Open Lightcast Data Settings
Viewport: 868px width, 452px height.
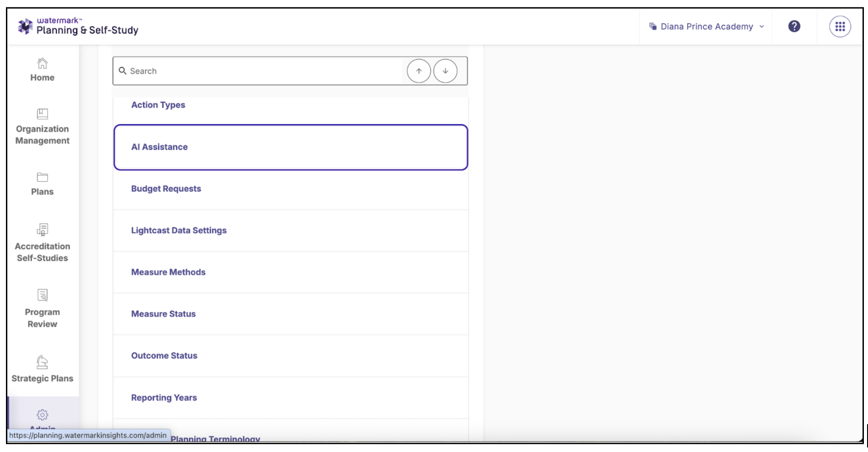291,231
